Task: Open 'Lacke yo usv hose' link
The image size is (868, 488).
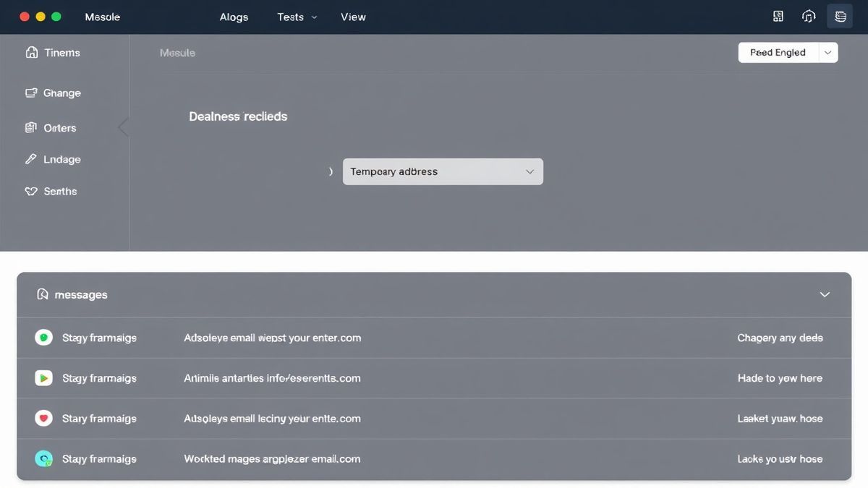Action: coord(780,459)
